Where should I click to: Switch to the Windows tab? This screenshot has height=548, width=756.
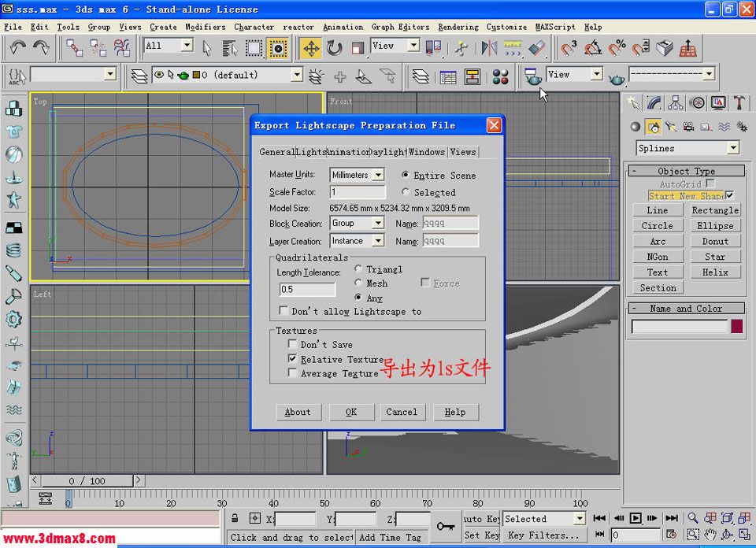[x=427, y=152]
